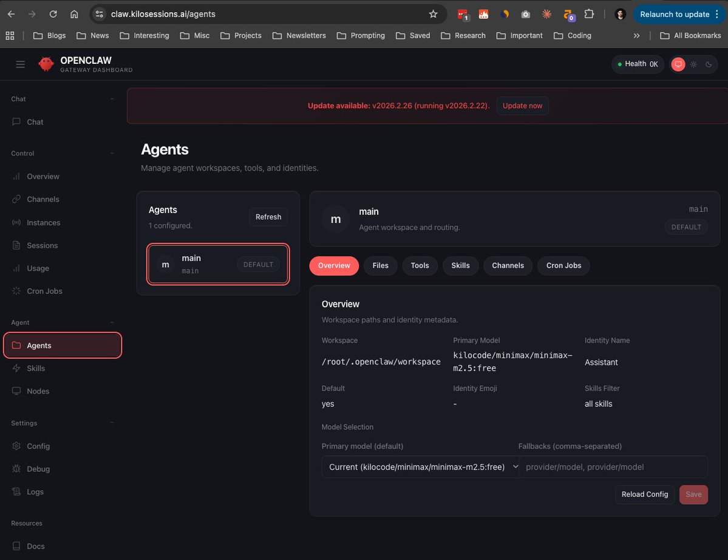Open Cron Jobs from the Control sidebar
The image size is (728, 560).
44,291
